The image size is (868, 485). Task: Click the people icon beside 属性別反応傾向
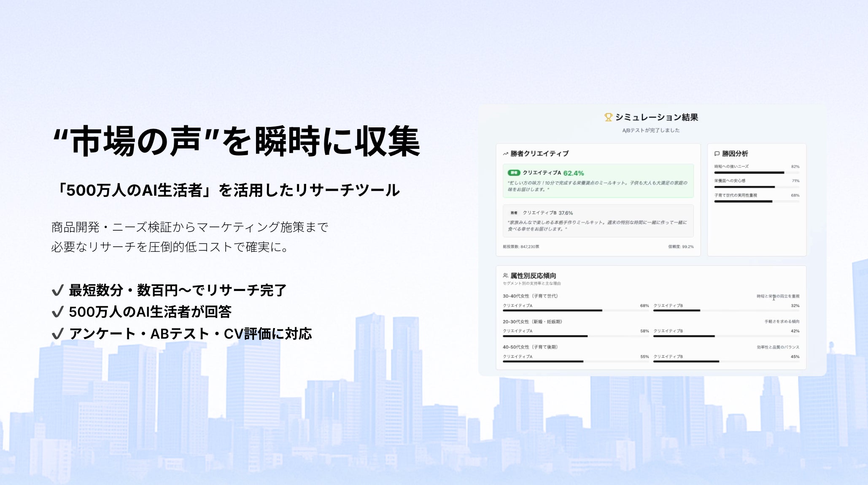(x=505, y=274)
